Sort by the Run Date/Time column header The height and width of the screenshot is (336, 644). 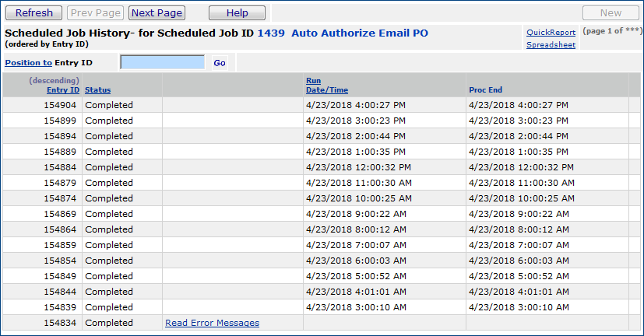coord(326,86)
